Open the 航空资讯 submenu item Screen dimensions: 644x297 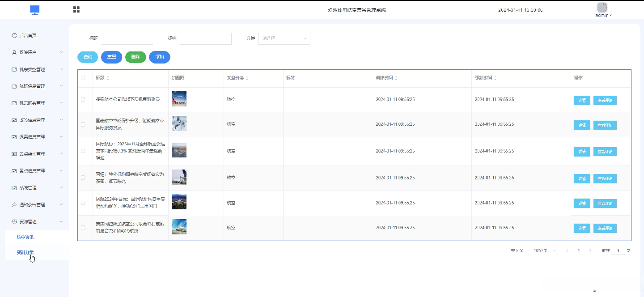(x=37, y=238)
